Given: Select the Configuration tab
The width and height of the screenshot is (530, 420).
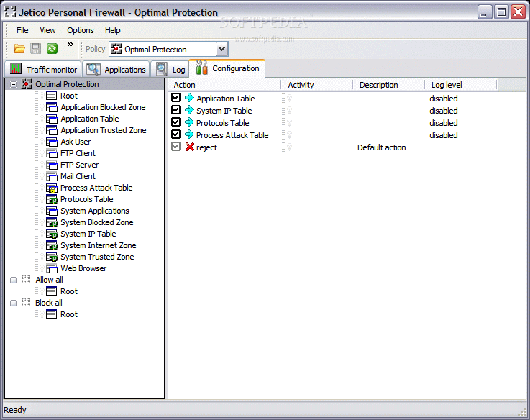Looking at the screenshot, I should coord(227,68).
